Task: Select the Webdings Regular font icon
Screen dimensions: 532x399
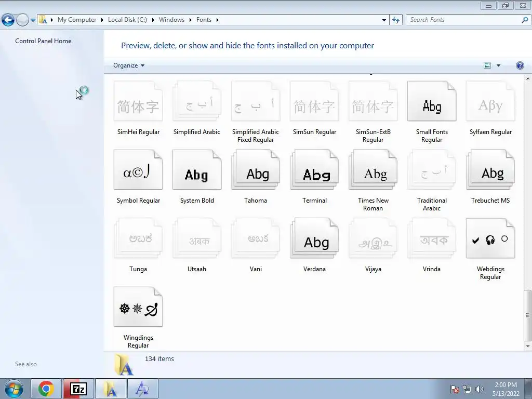Action: click(490, 238)
